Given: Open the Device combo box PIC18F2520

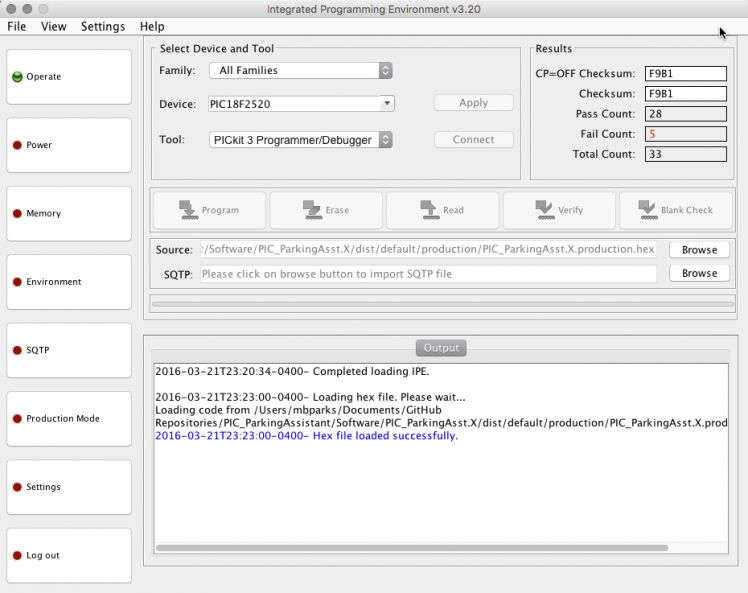Looking at the screenshot, I should [x=301, y=104].
